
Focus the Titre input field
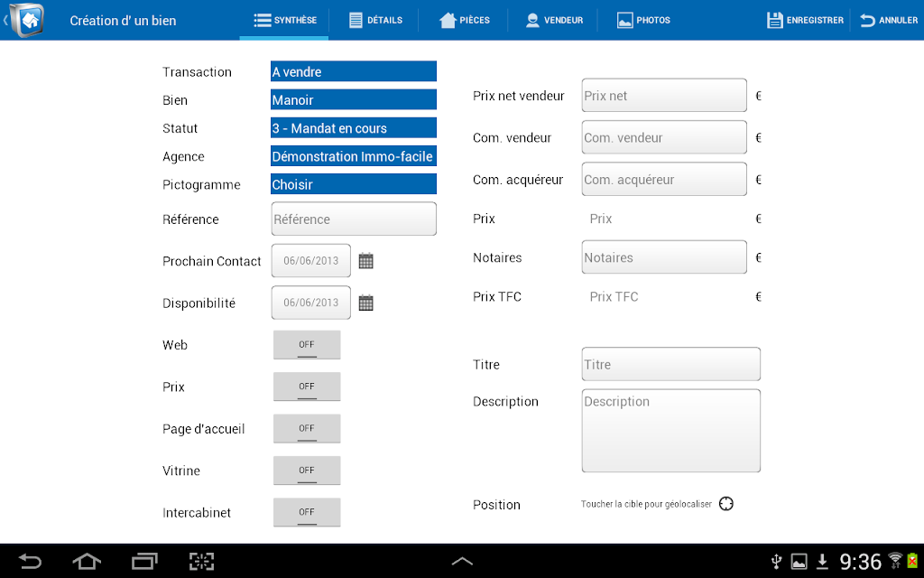click(671, 364)
